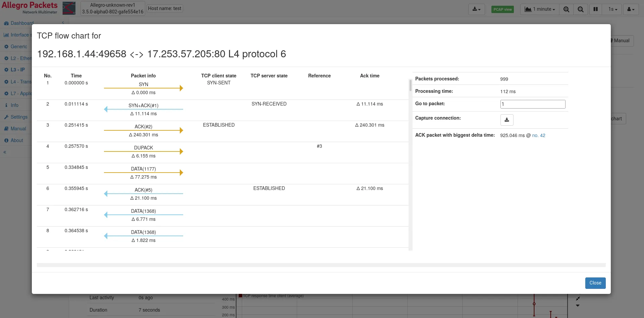Expand the 1 minute time range dropdown
Image resolution: width=644 pixels, height=318 pixels.
[x=540, y=9]
